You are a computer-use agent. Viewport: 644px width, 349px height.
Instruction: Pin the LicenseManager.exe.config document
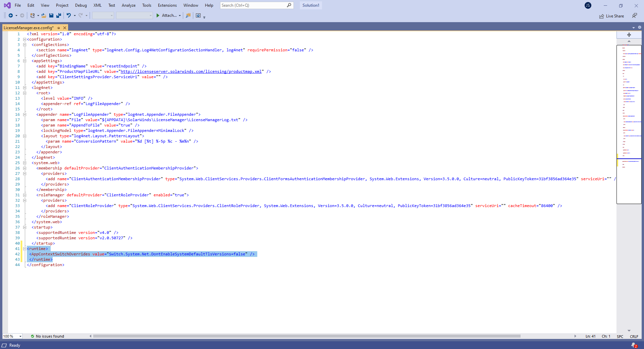tap(58, 28)
